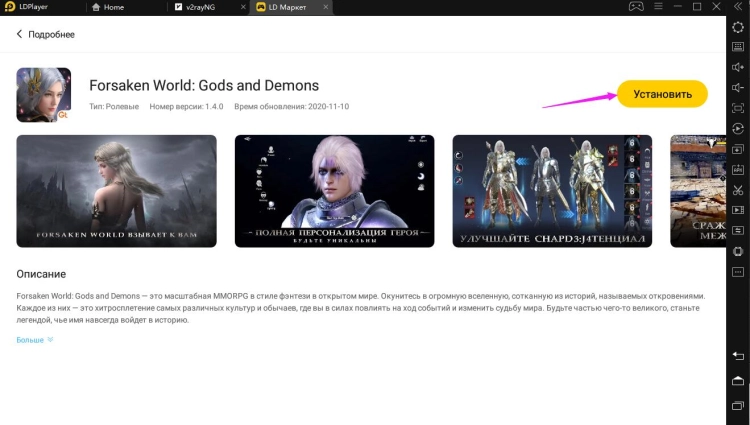Click the Install APK sidebar icon
This screenshot has height=425, width=750.
738,170
